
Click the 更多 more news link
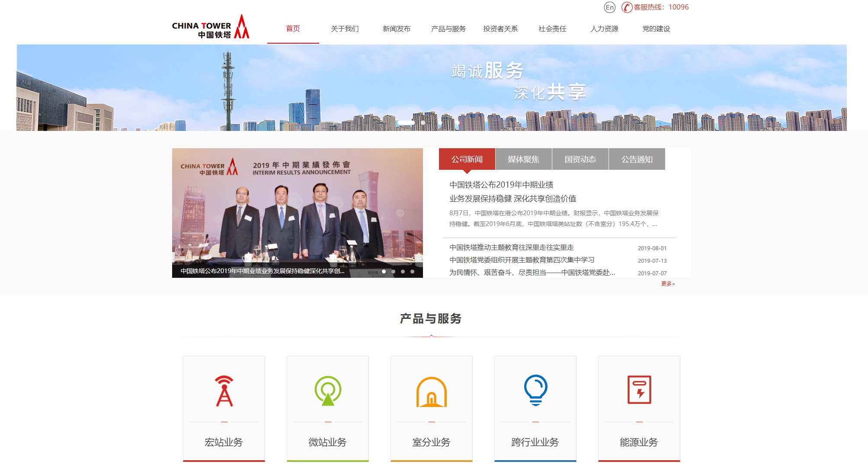tap(667, 284)
